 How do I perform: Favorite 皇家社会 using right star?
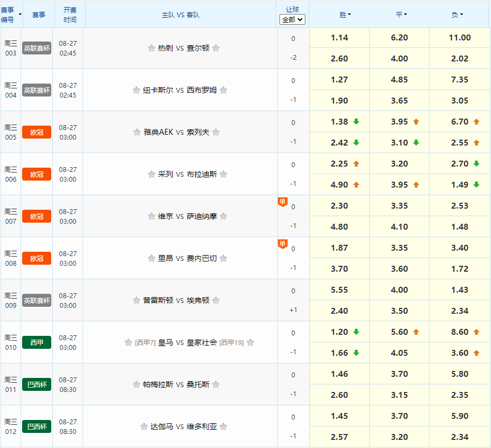pos(250,342)
